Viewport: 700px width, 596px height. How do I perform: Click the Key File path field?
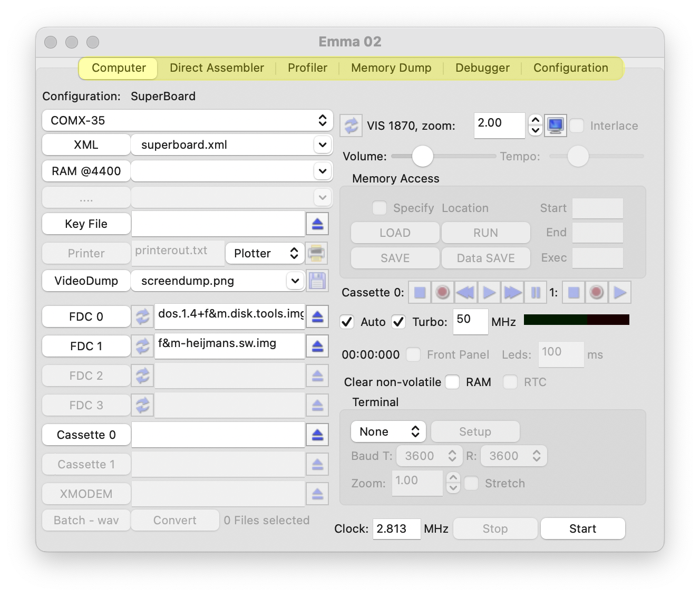point(218,224)
